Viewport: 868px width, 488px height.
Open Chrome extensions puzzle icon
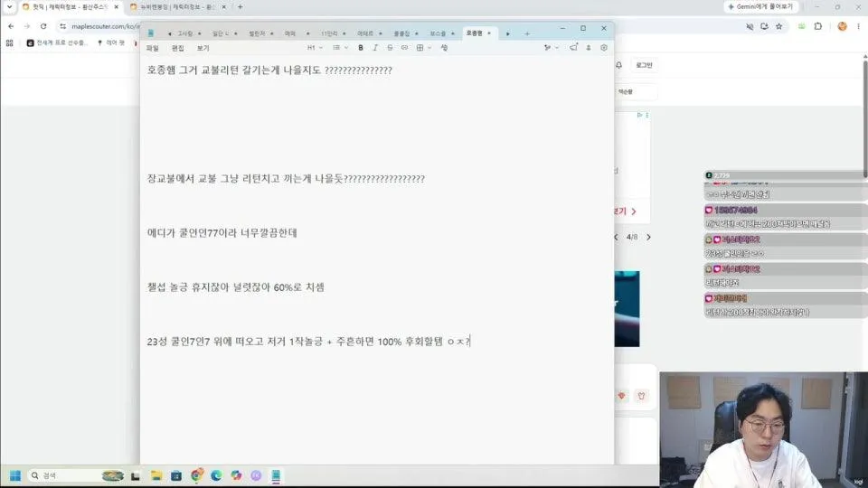(818, 26)
